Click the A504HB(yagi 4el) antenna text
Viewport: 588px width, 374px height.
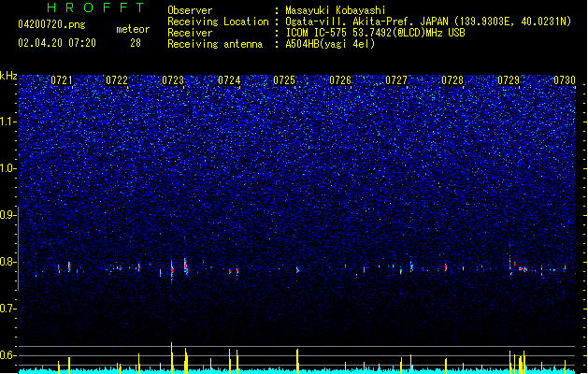click(x=330, y=44)
